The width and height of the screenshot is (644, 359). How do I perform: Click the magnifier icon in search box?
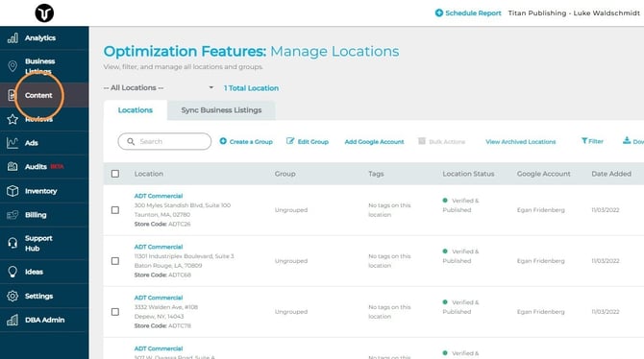pyautogui.click(x=131, y=141)
